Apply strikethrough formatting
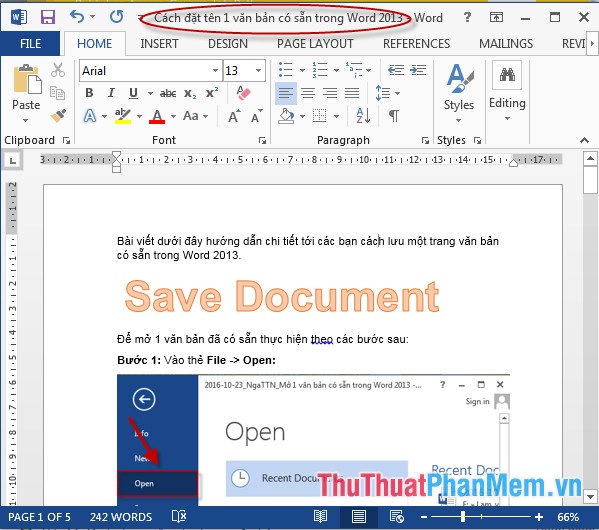 [x=168, y=93]
